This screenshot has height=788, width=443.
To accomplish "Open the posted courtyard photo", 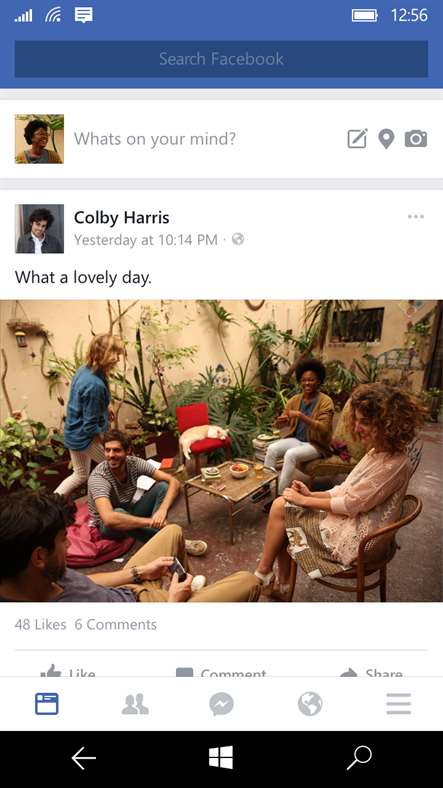I will [x=222, y=451].
